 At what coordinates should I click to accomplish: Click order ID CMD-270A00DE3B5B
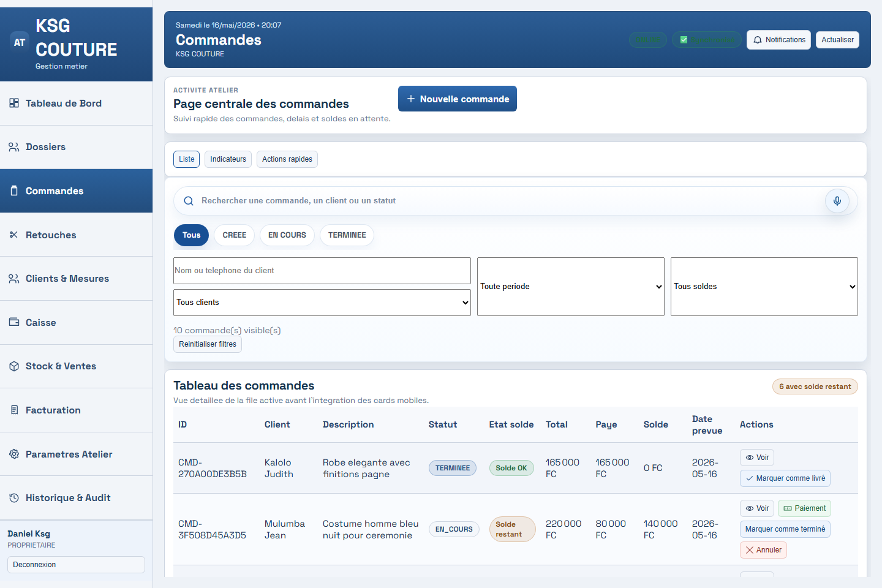pos(213,469)
